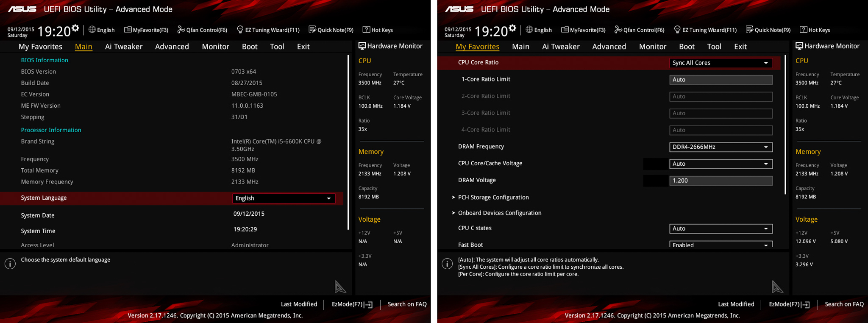Open the Exit tab in right window
The height and width of the screenshot is (323, 868).
point(740,47)
